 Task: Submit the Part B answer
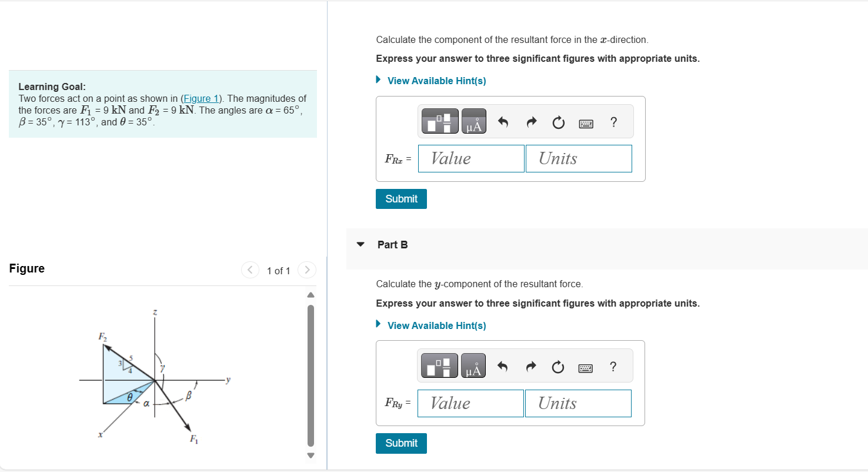[x=400, y=443]
